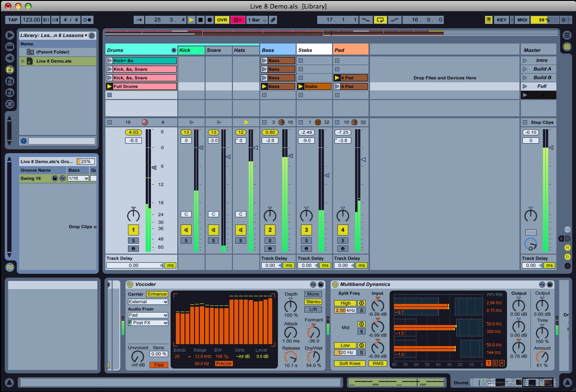The width and height of the screenshot is (576, 392).
Task: Click the Vocoder Dry/Wet knob
Action: (x=313, y=357)
